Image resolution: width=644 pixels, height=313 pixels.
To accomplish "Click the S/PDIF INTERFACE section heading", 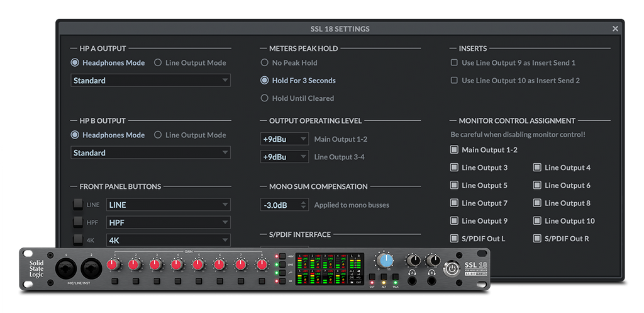I will point(300,234).
